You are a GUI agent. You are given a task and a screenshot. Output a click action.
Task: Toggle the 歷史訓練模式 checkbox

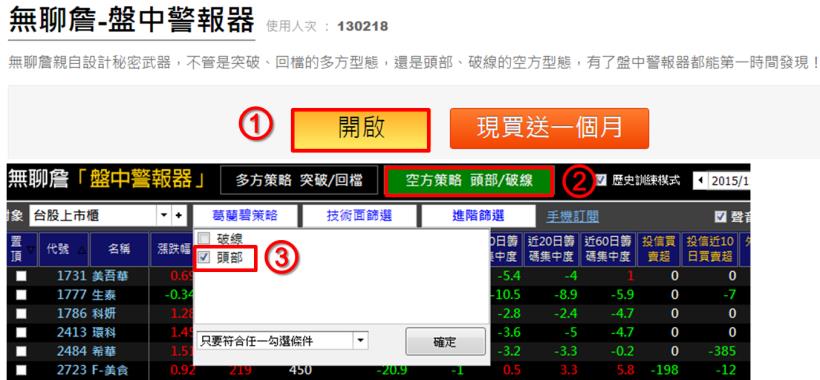(601, 180)
